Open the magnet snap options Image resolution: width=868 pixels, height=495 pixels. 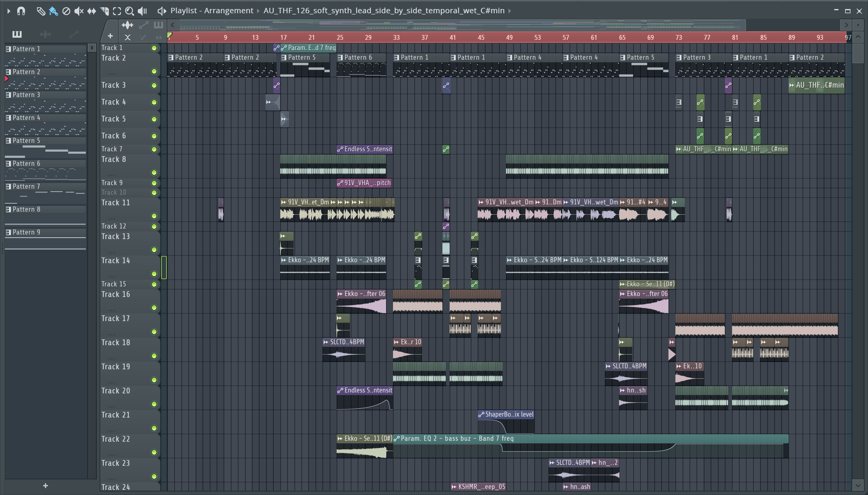pos(21,11)
